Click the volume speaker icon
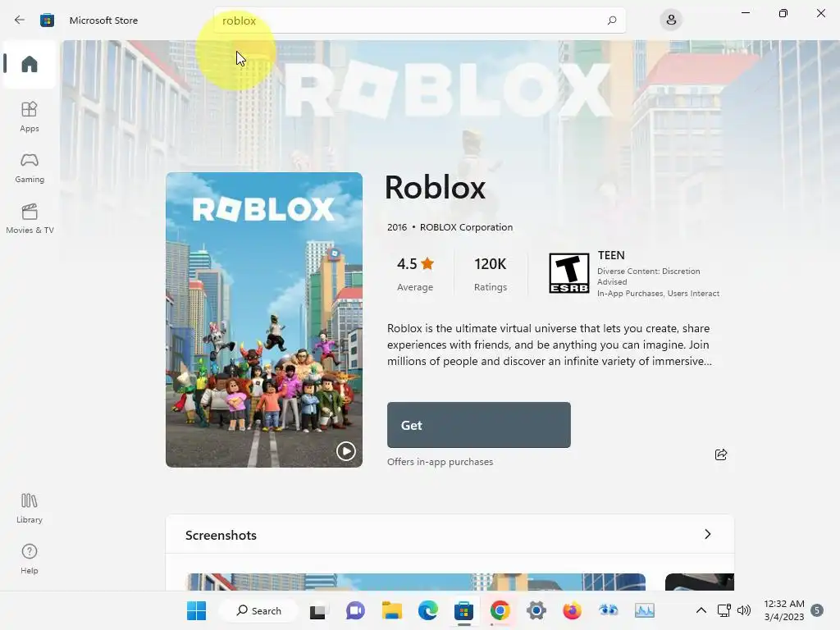The width and height of the screenshot is (840, 630). [744, 610]
